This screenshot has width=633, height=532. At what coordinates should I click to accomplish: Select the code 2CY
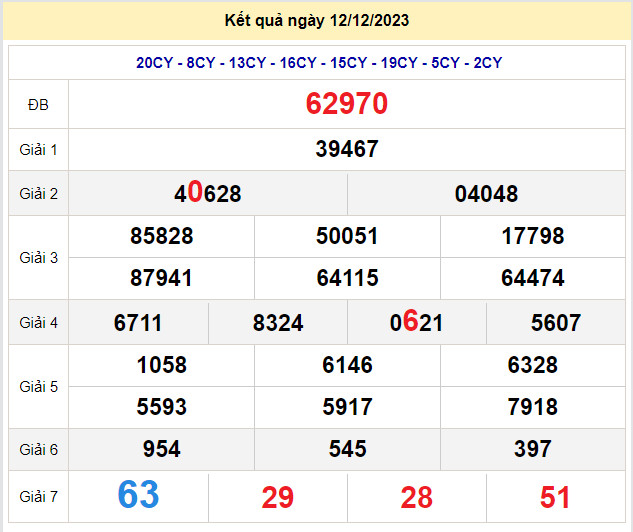tap(488, 63)
